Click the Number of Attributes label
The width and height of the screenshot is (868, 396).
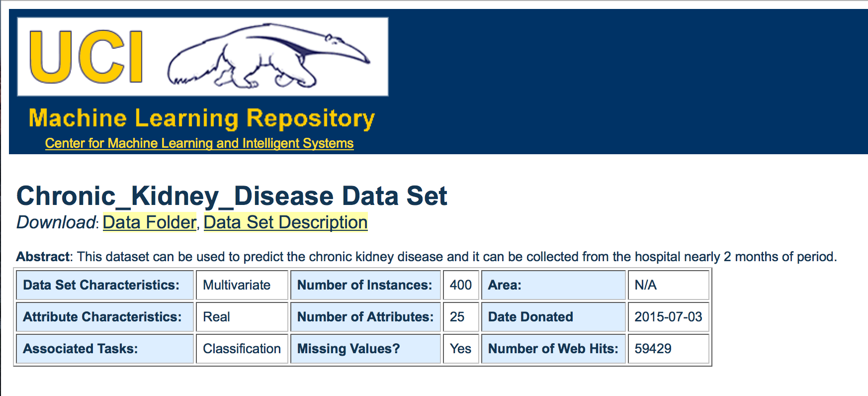coord(365,317)
